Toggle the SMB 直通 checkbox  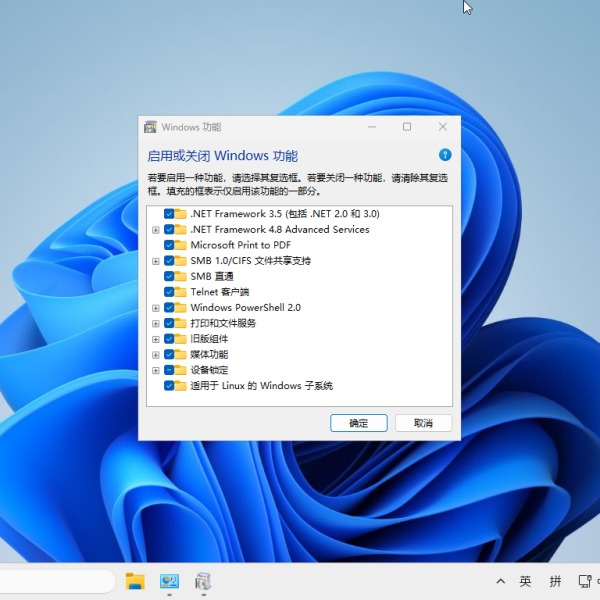tap(169, 276)
